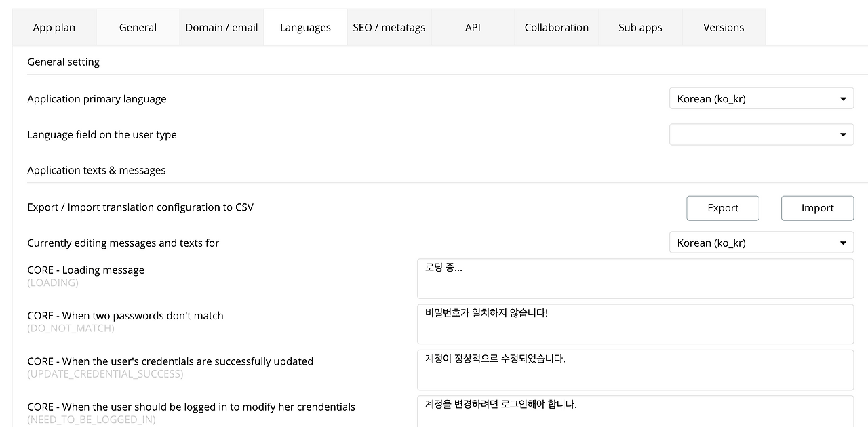Open the Language field on user type dropdown

762,134
